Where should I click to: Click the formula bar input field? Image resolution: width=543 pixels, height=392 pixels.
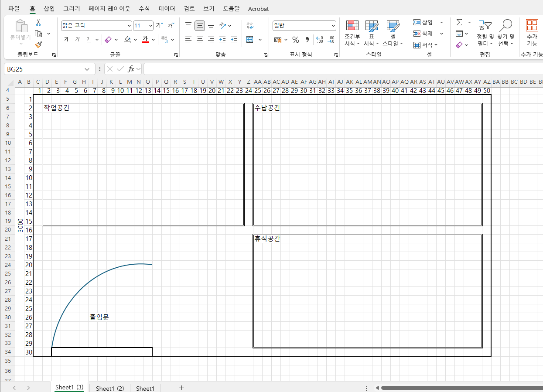click(343, 69)
